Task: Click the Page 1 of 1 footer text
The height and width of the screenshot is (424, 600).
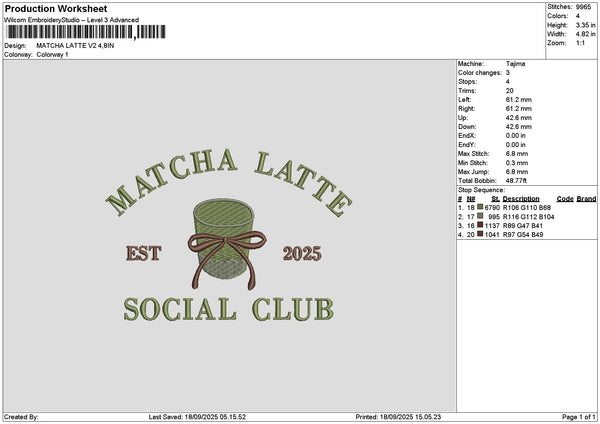Action: (579, 417)
